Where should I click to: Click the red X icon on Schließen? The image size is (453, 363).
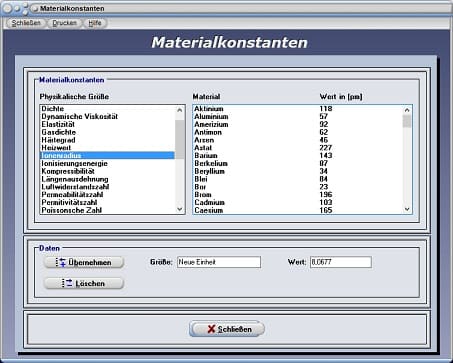click(211, 329)
